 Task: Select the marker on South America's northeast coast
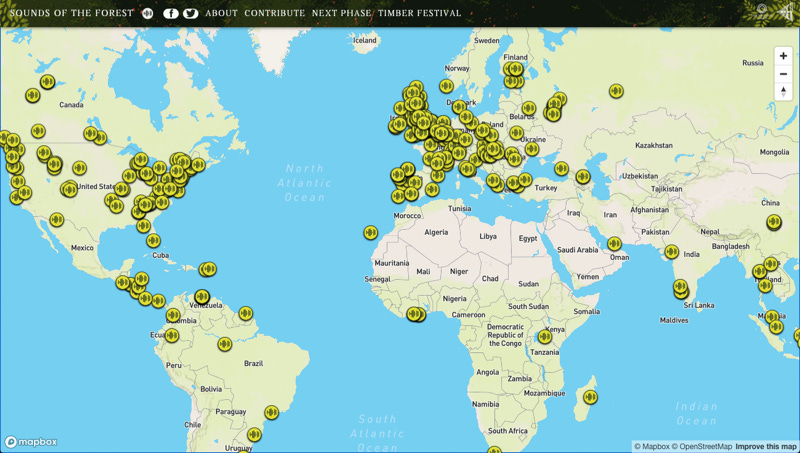[x=245, y=313]
